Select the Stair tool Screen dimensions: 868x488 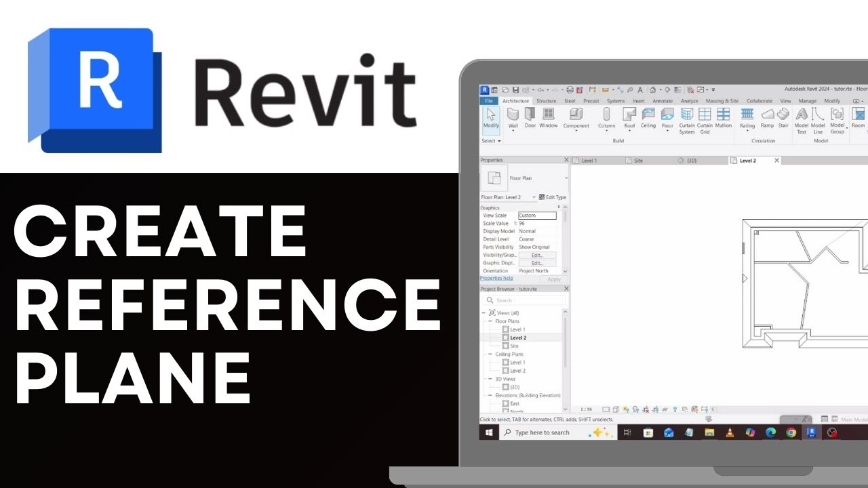coord(783,118)
